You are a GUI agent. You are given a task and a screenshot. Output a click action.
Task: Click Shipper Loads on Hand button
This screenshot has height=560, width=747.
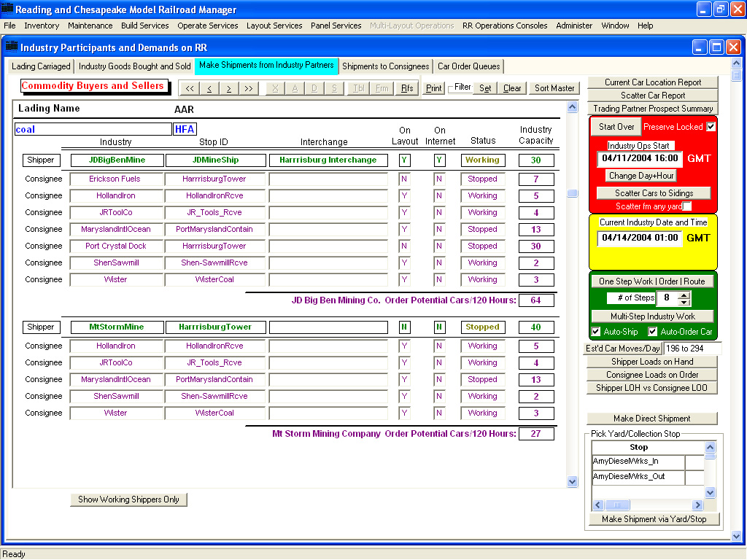651,362
